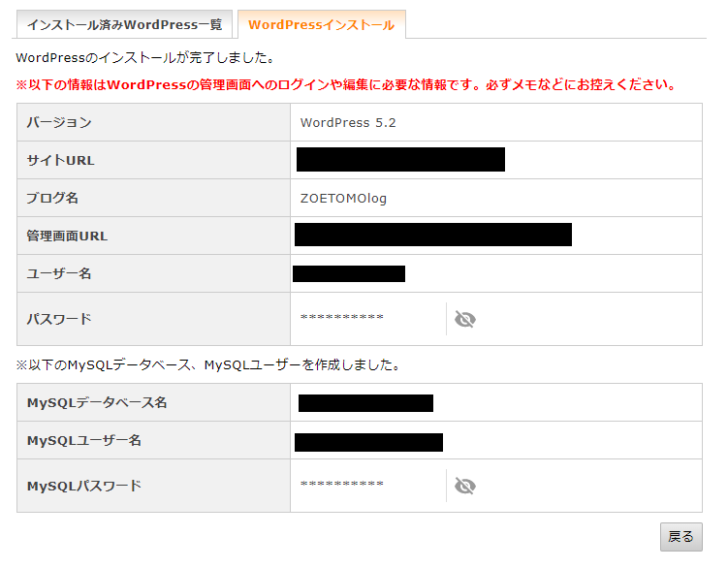This screenshot has height=568, width=728.
Task: Select the blog name ZOETOMOlog
Action: [343, 199]
